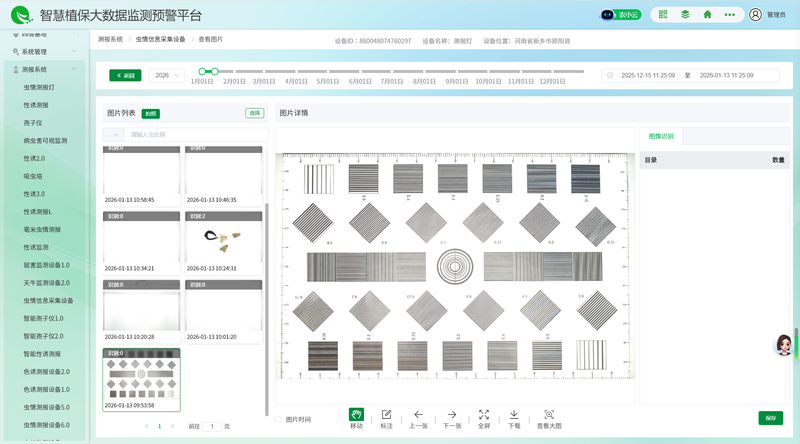Enter fullscreen with the 全屏 icon
The image size is (800, 444).
click(x=484, y=418)
